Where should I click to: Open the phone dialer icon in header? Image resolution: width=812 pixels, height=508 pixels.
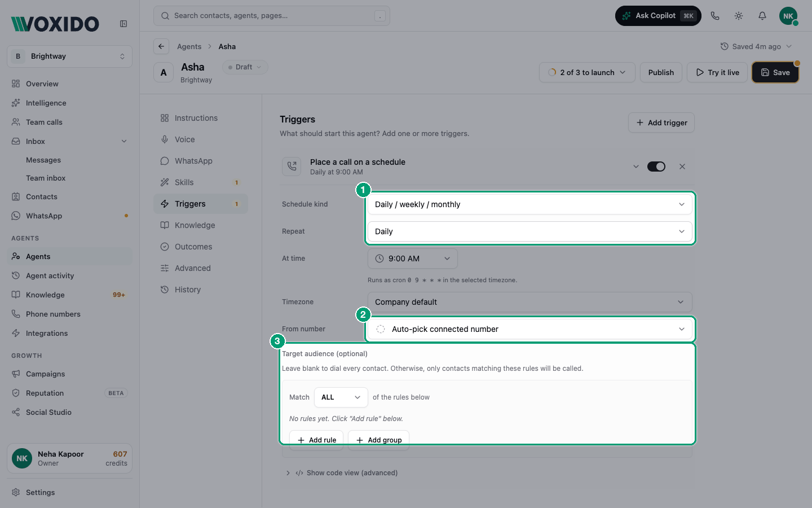click(715, 16)
